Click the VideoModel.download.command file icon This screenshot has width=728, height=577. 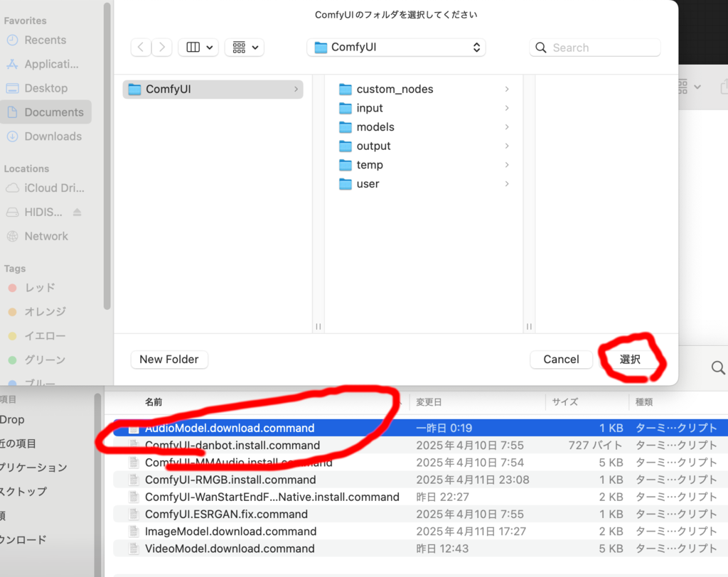(x=134, y=548)
